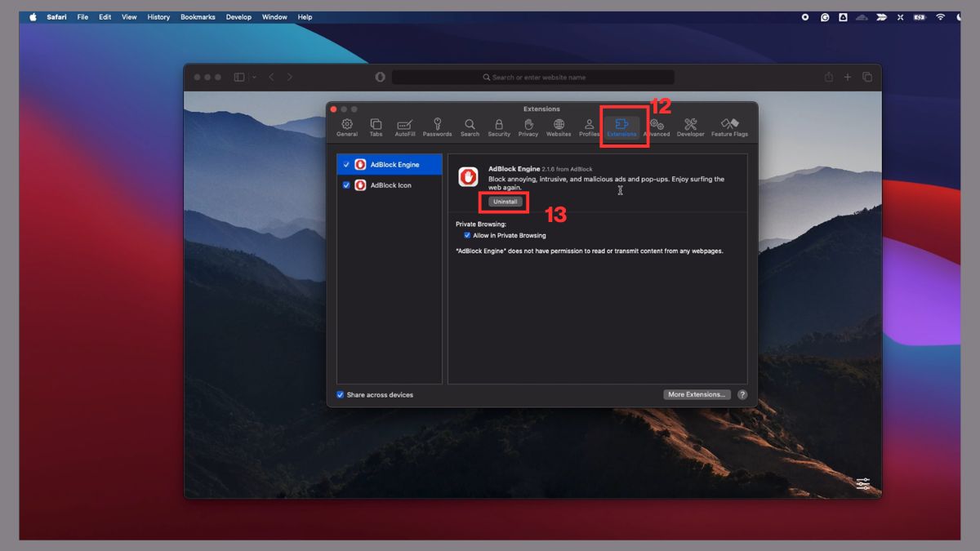Open the Tabs preferences pane
The image size is (980, 551).
click(x=376, y=127)
